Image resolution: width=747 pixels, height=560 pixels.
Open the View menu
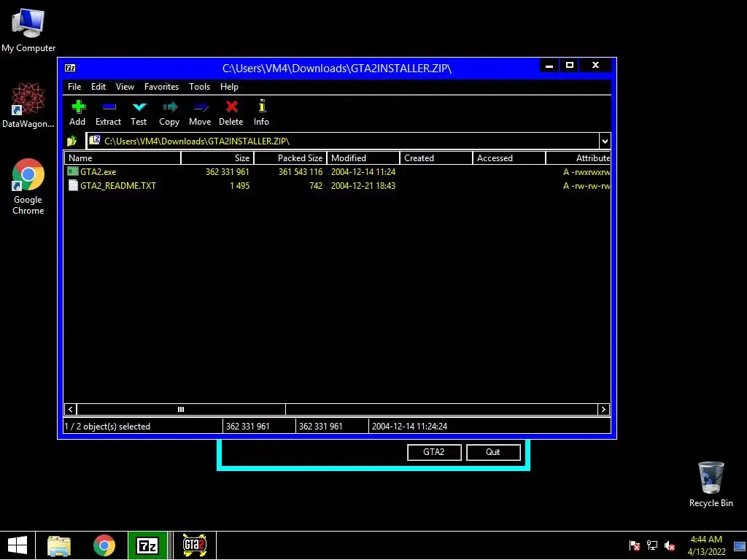(x=125, y=87)
